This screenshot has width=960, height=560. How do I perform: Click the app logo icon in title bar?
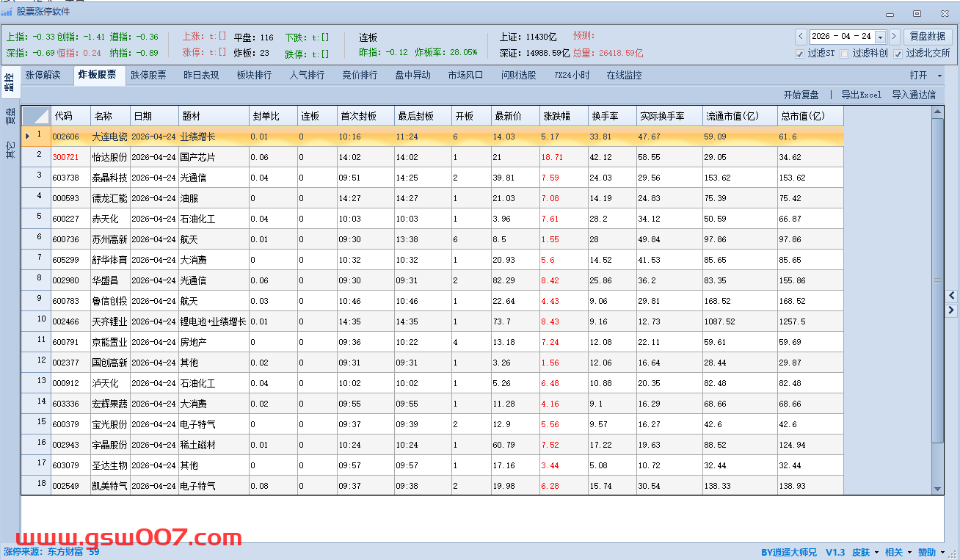click(x=7, y=12)
